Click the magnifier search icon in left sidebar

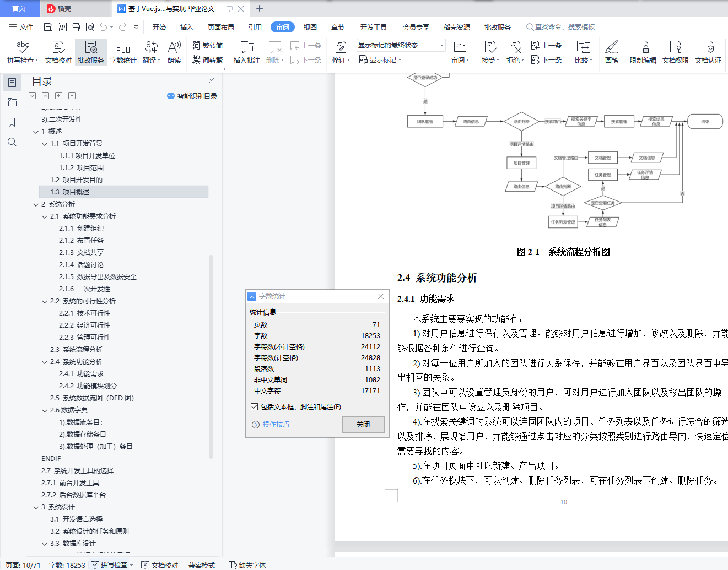tap(12, 142)
